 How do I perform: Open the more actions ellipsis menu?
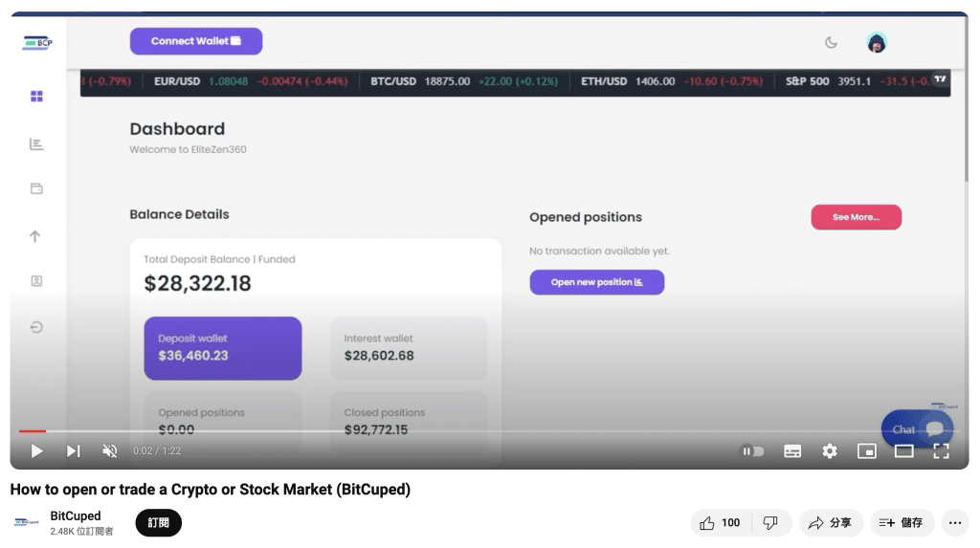(x=955, y=523)
